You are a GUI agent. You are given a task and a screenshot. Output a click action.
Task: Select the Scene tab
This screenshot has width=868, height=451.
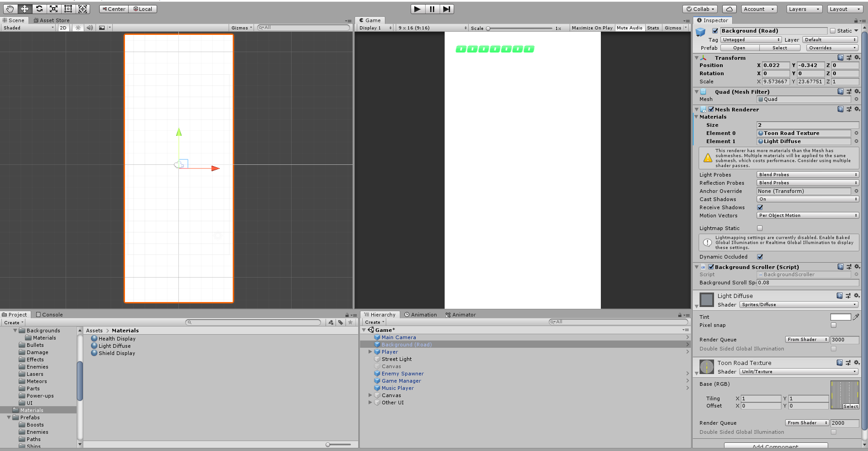[14, 20]
